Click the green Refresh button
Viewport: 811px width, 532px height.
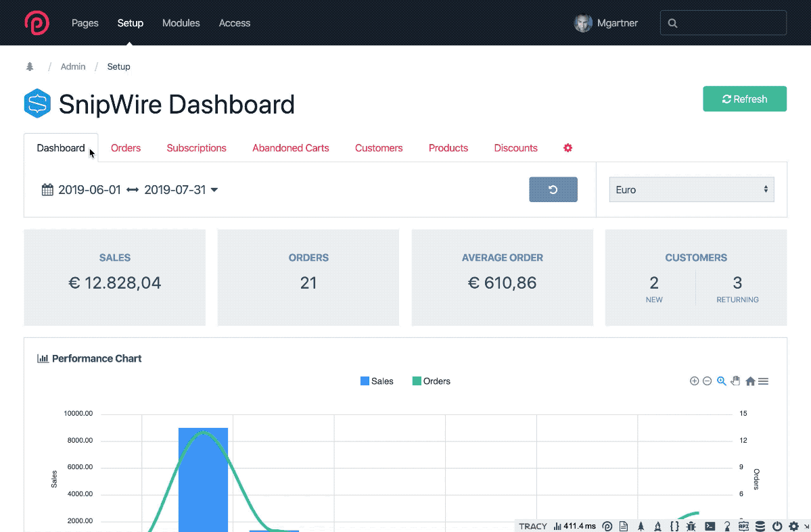[x=745, y=99]
